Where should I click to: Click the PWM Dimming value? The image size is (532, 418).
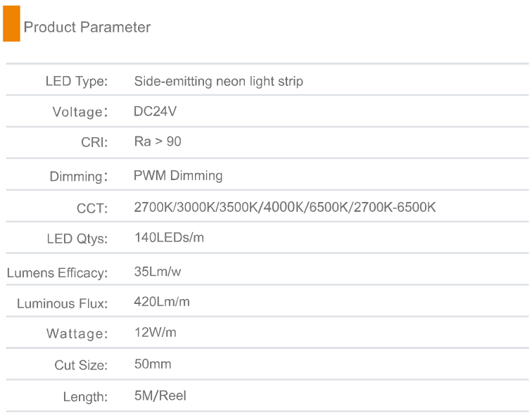click(x=178, y=175)
